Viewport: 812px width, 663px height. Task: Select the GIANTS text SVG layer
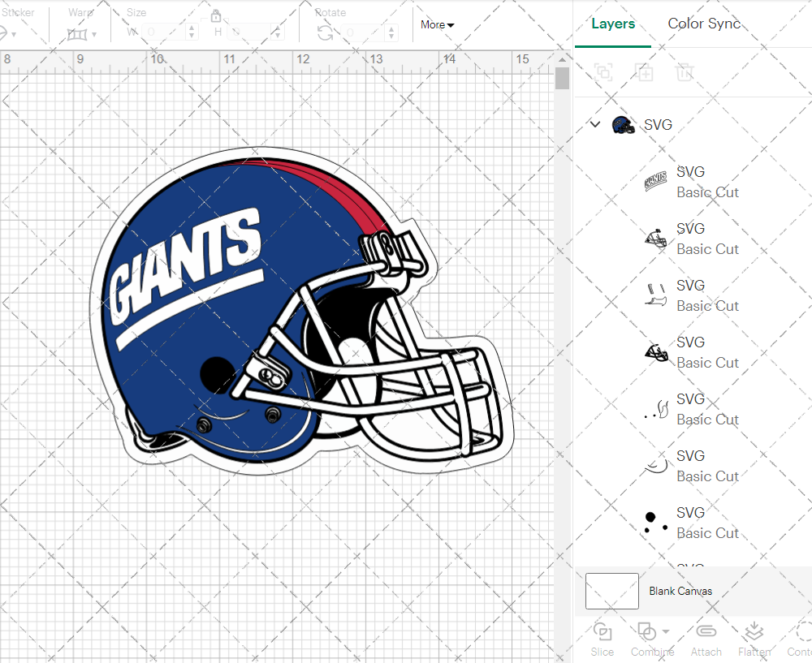click(690, 183)
